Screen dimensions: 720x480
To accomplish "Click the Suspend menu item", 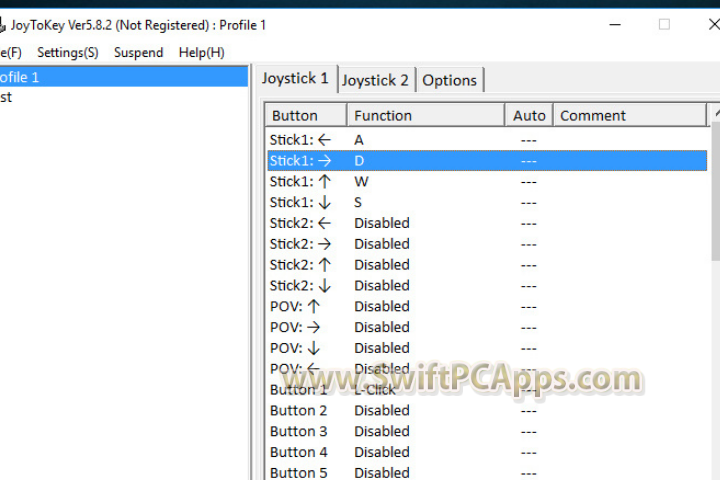I will (x=138, y=53).
